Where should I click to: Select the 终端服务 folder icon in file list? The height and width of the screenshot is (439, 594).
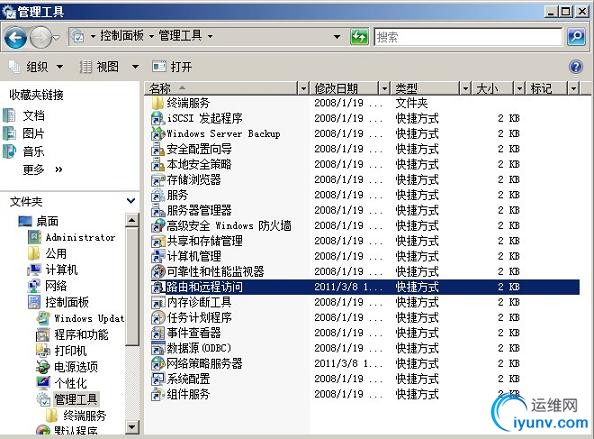pyautogui.click(x=157, y=103)
